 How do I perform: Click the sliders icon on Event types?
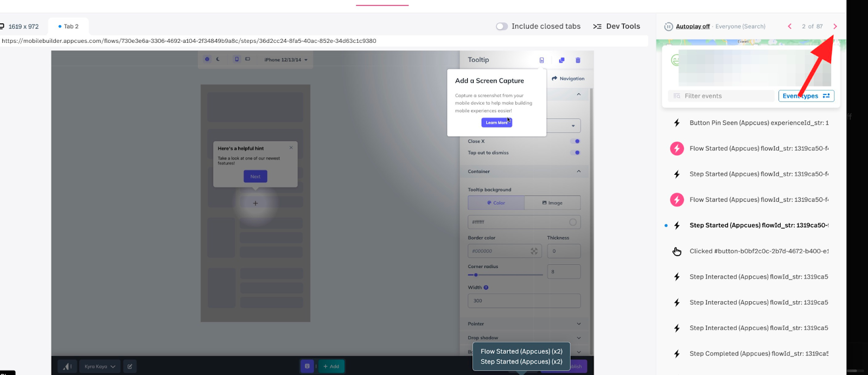pos(826,96)
